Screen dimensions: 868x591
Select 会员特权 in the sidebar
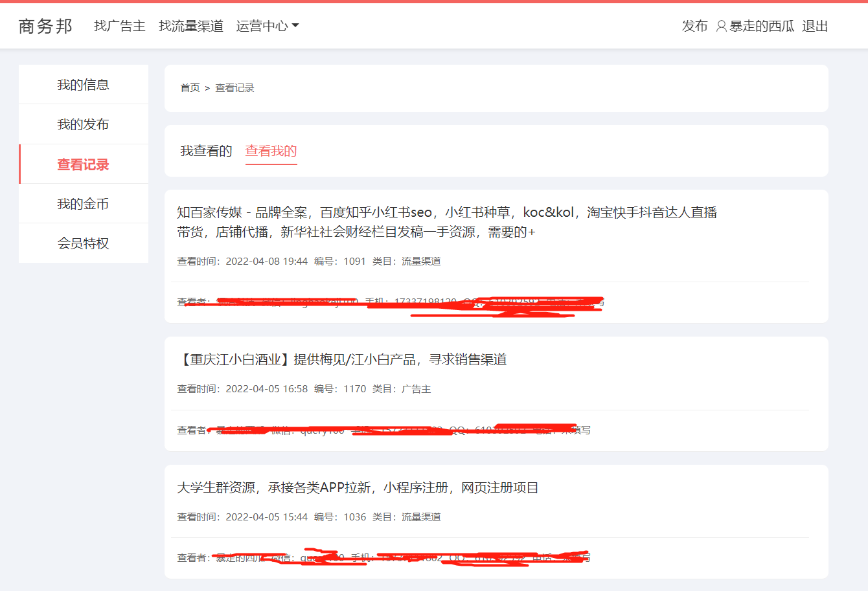point(84,243)
